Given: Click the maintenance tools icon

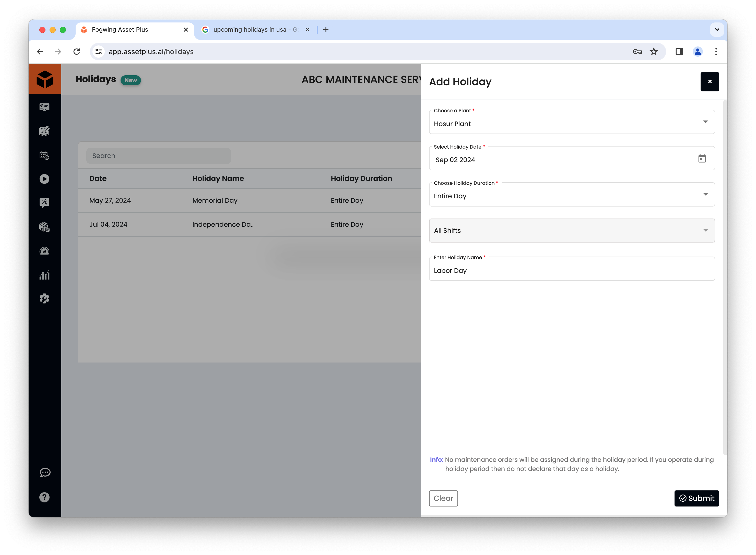Looking at the screenshot, I should point(45,203).
